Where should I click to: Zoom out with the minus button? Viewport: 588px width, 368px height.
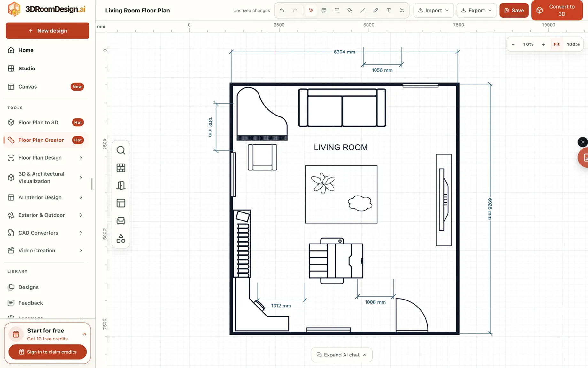513,44
